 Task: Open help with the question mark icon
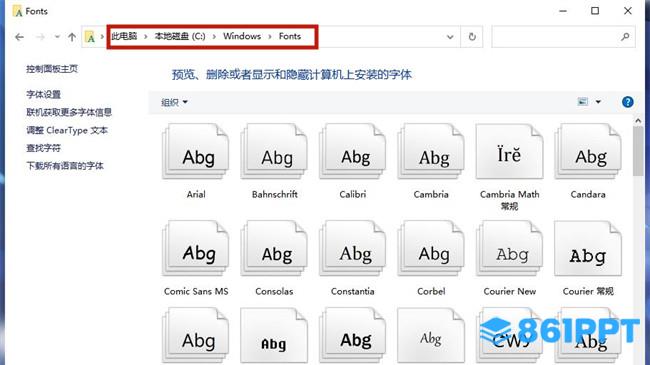point(628,102)
